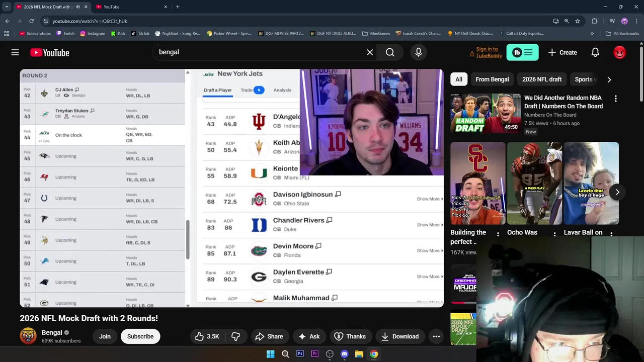Send a Thanks donation
This screenshot has width=644, height=362.
pyautogui.click(x=350, y=336)
